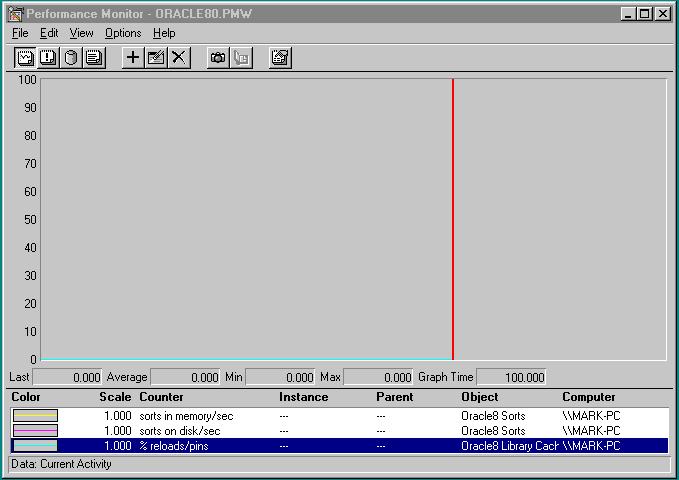Viewport: 679px width, 480px height.
Task: Click the Add counter plus icon
Action: (x=133, y=58)
